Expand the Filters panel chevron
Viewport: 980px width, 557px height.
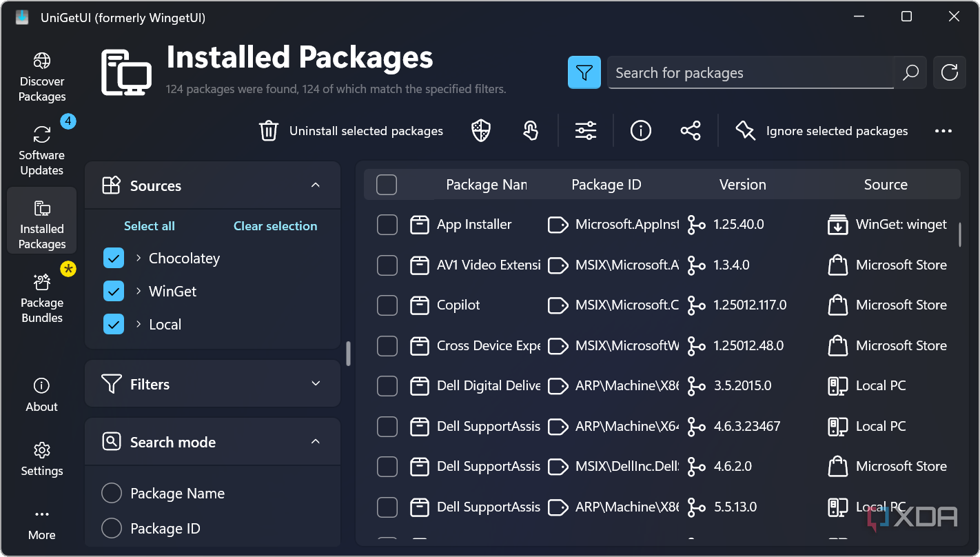pos(316,384)
